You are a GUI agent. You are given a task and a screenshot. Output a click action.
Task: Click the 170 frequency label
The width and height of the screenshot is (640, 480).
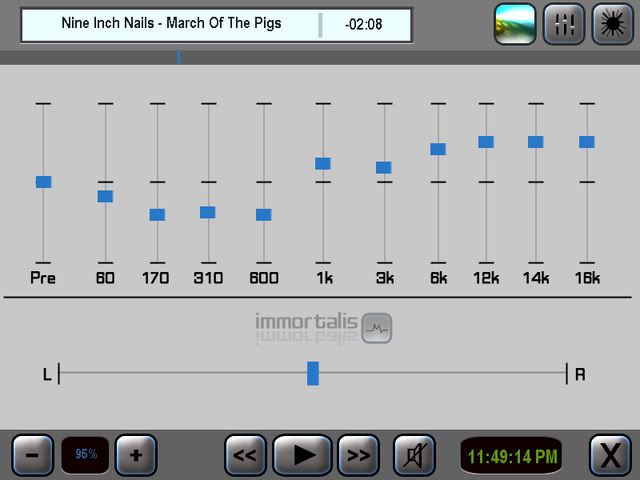pos(156,278)
